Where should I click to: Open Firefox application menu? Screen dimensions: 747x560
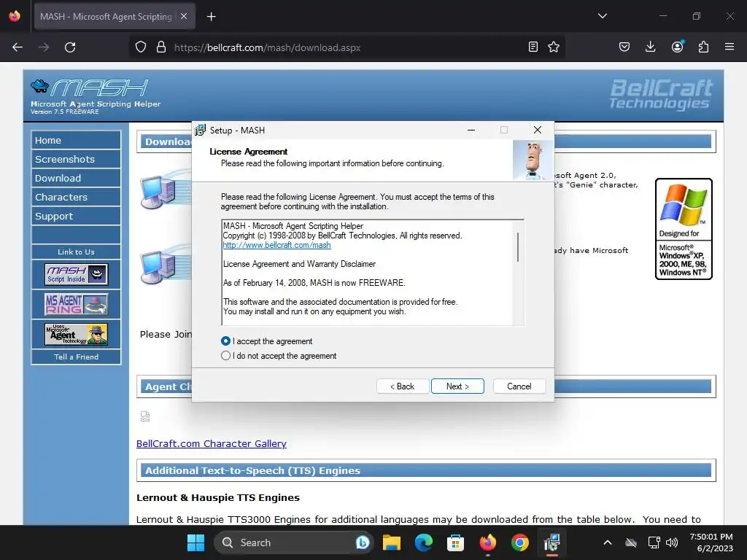pos(729,47)
